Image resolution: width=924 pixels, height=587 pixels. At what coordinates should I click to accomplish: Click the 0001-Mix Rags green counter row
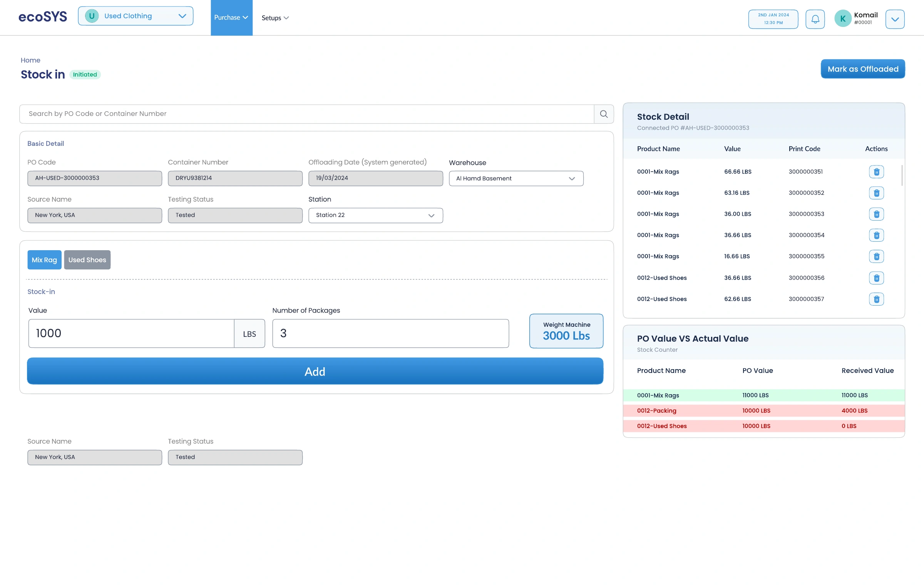[764, 395]
